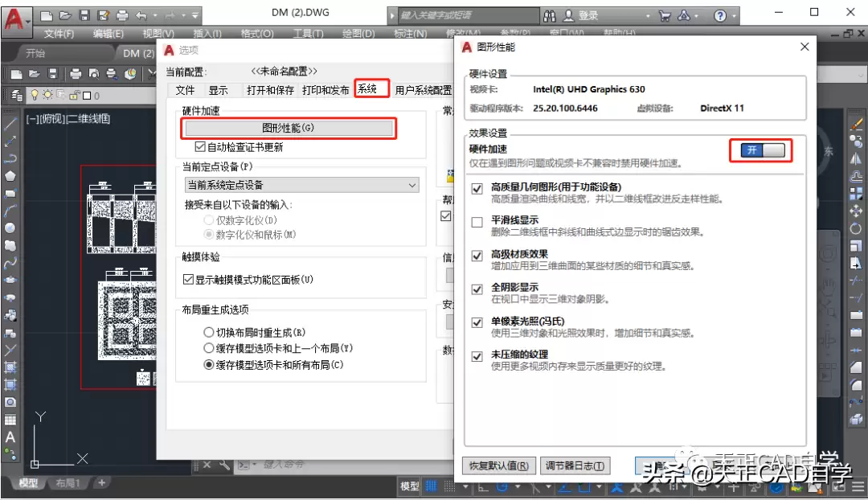Turn off 硬件加速 switch in 图形性能 dialog
Image resolution: width=868 pixels, height=500 pixels.
759,150
